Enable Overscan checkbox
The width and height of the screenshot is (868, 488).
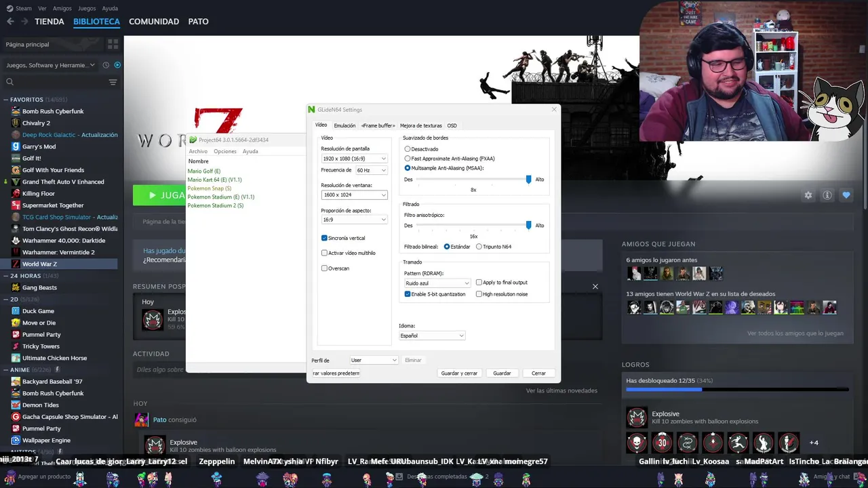pyautogui.click(x=324, y=268)
